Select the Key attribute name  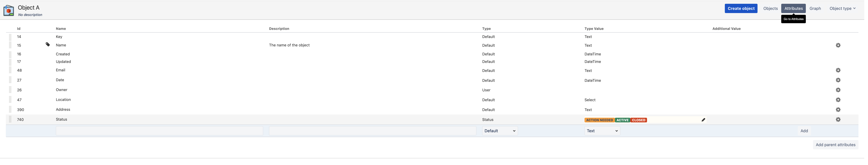pyautogui.click(x=59, y=37)
